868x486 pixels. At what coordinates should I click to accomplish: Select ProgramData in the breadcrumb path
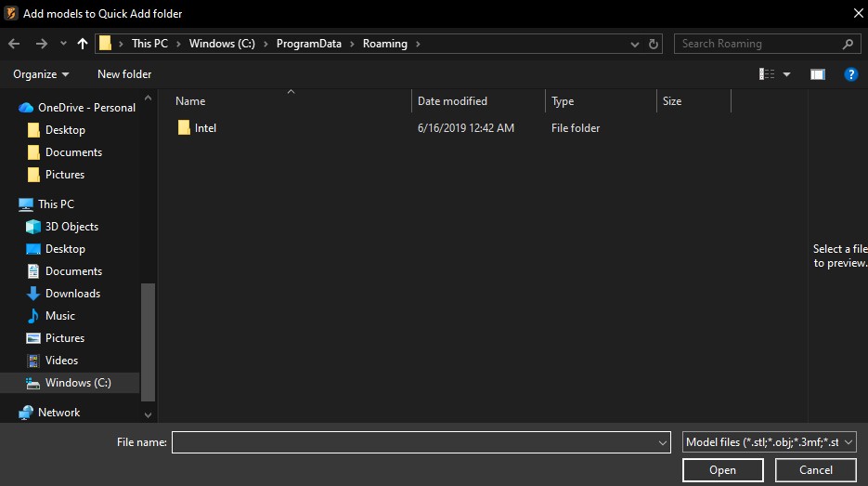tap(309, 44)
